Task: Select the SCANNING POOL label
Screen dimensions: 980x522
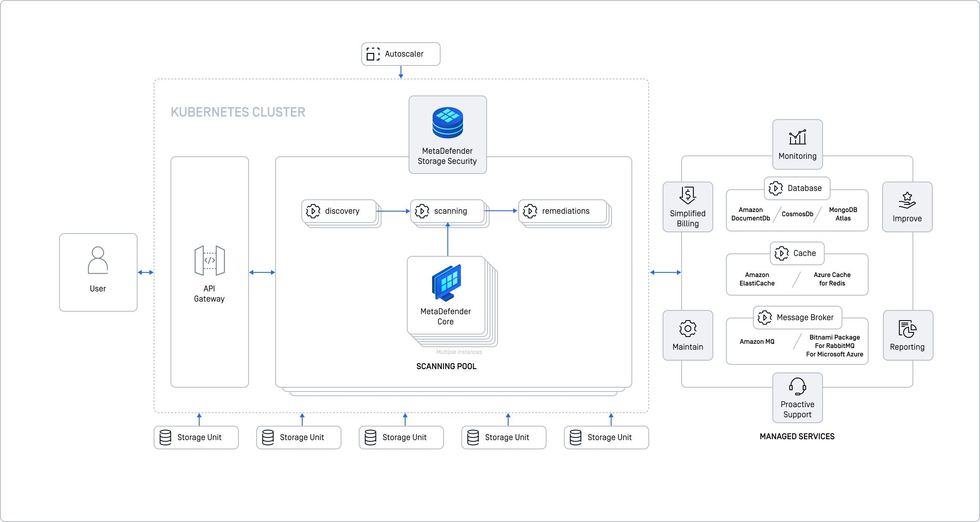Action: pos(447,367)
